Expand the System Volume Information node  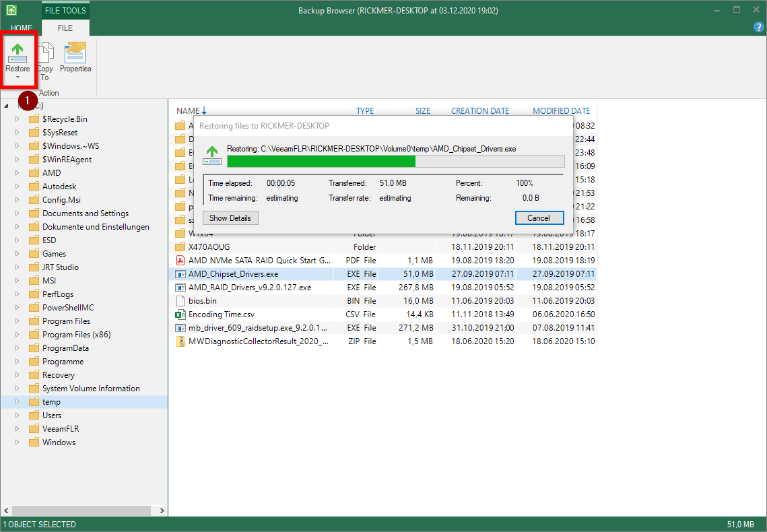(17, 389)
